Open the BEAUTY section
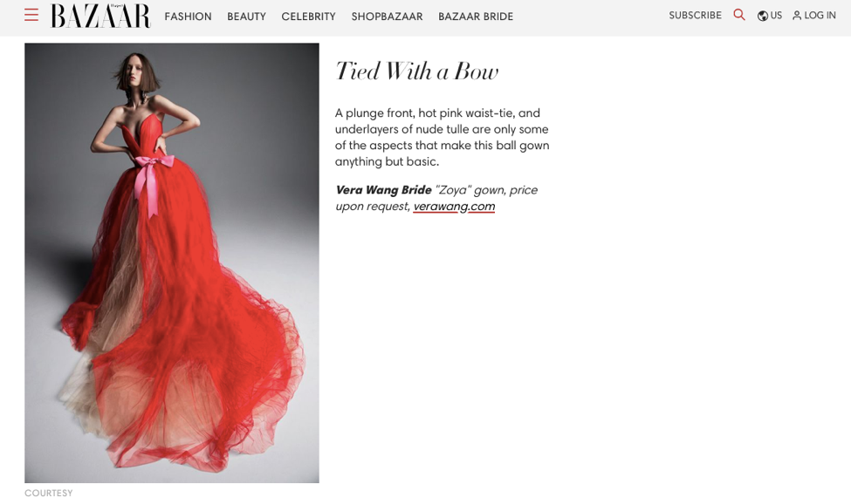The image size is (851, 504). [x=246, y=17]
